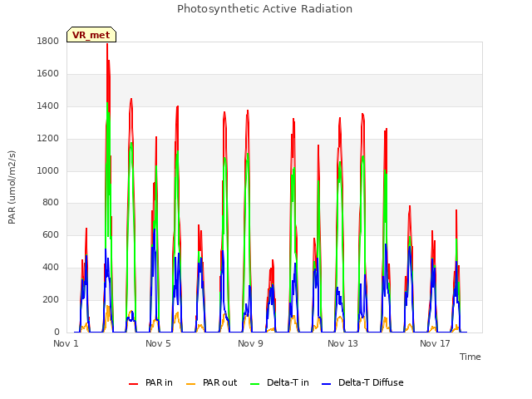Click the y-axis label PAR (umol/m2/s)
This screenshot has height=399, width=532.
[12, 187]
